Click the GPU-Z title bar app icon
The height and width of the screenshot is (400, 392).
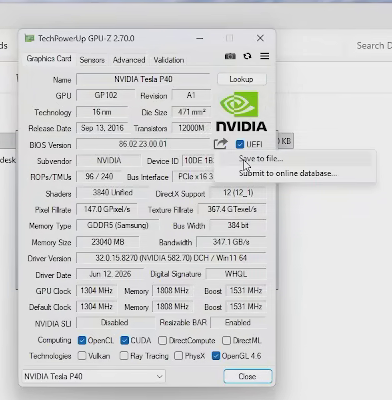coord(29,38)
